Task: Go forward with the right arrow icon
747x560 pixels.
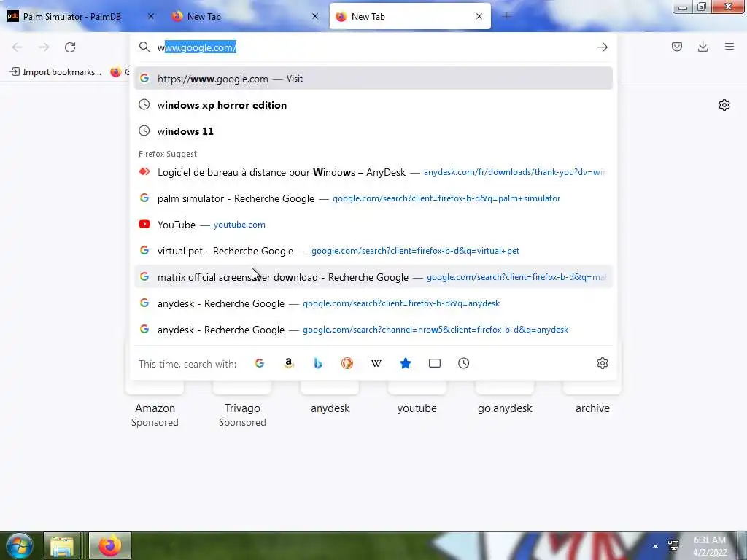Action: pyautogui.click(x=44, y=47)
